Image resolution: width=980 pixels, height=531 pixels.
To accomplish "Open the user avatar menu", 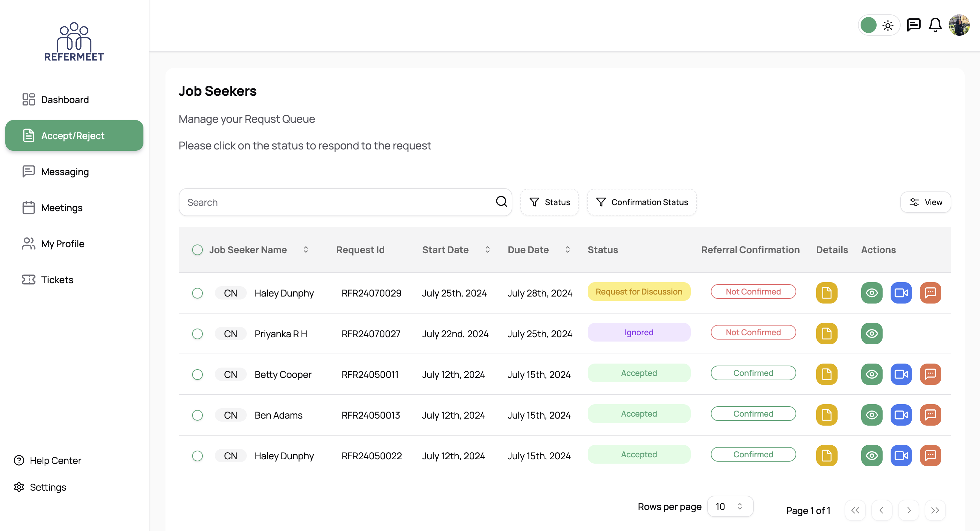I will [959, 25].
